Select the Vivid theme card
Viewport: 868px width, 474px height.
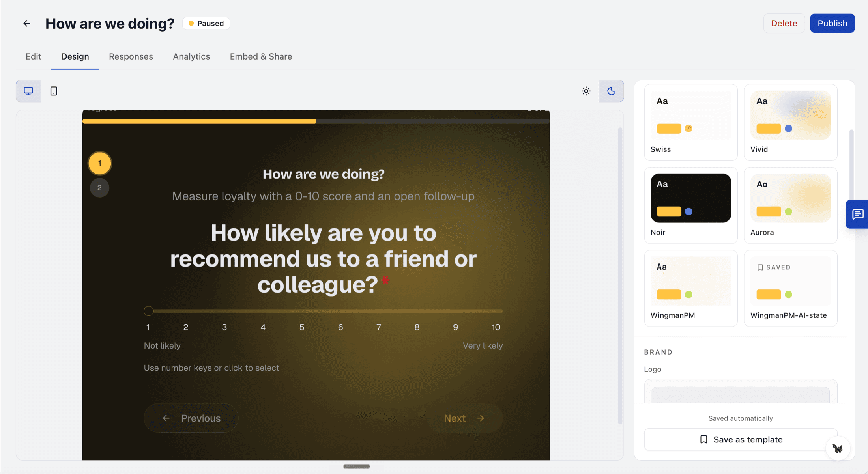pos(791,122)
